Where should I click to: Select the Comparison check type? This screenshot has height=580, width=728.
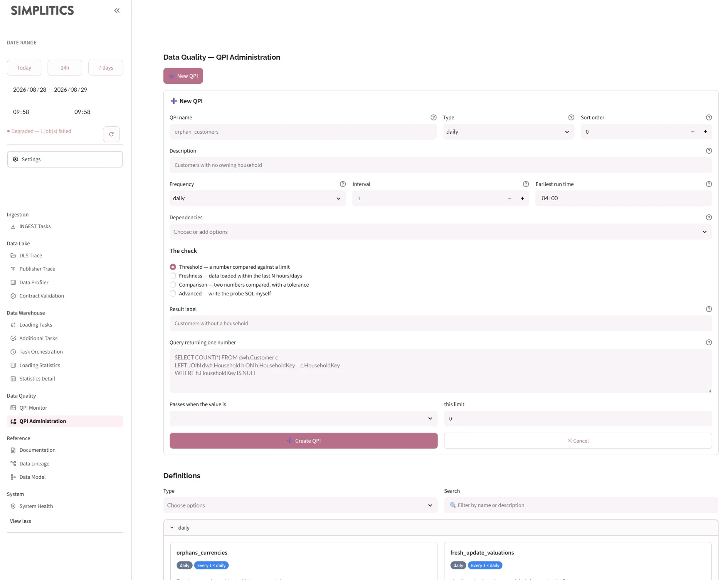pos(173,285)
